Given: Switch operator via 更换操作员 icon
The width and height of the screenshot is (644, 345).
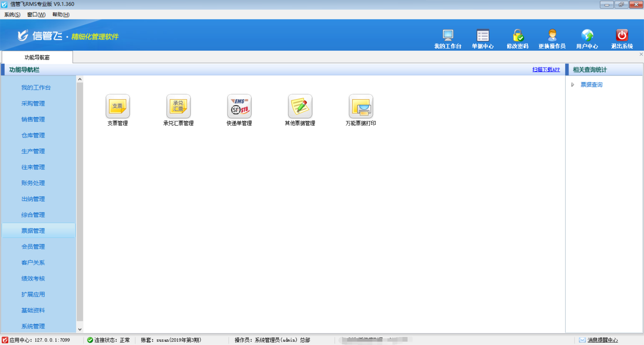Looking at the screenshot, I should point(552,36).
